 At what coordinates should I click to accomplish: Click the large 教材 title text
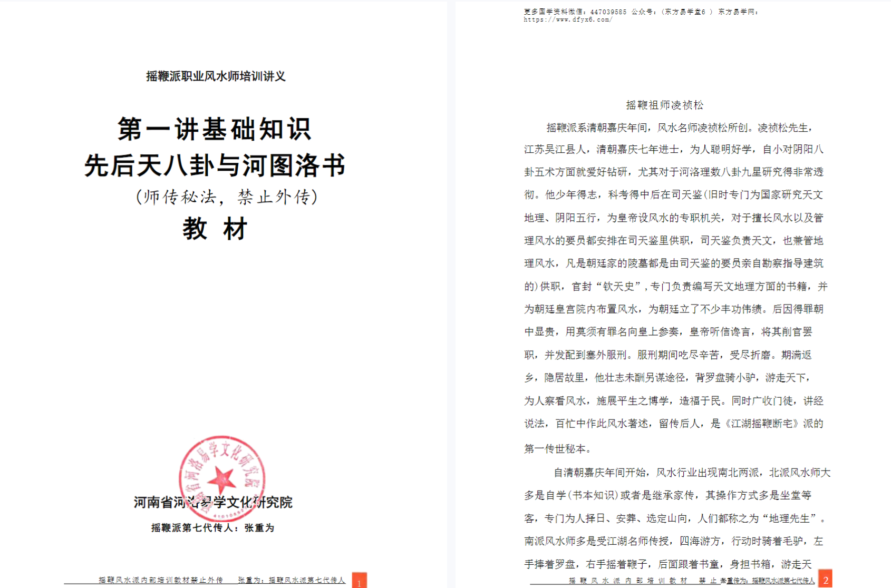(x=215, y=229)
